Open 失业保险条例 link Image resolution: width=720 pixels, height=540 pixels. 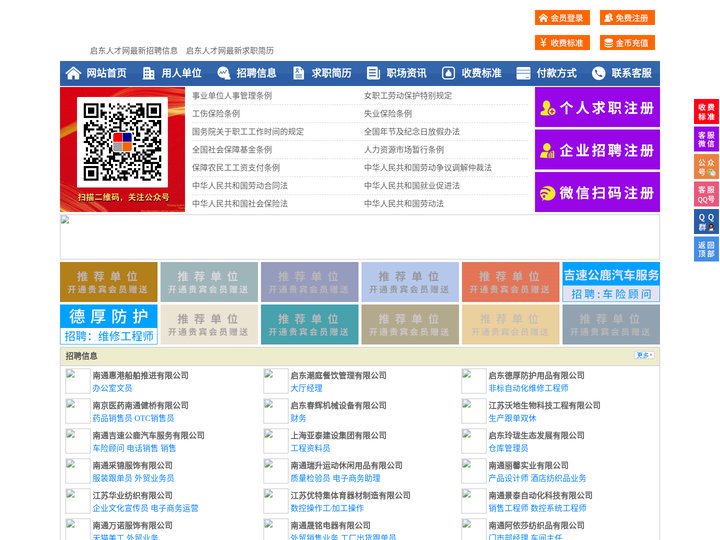pos(388,113)
